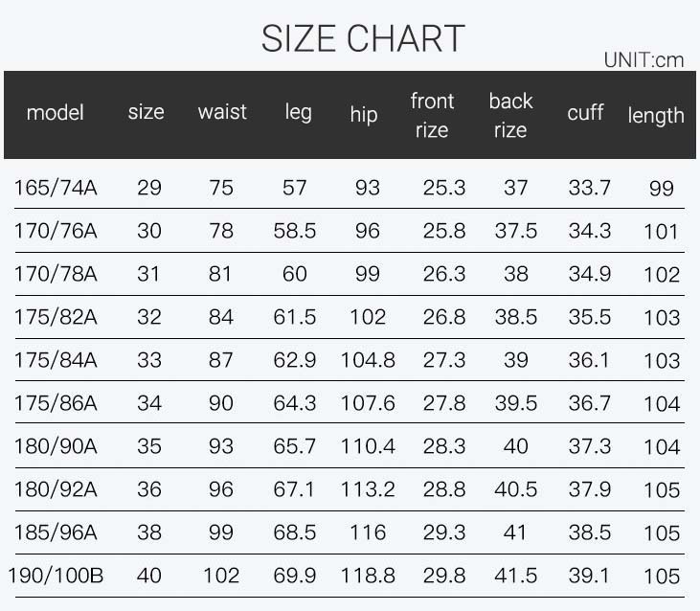700x611 pixels.
Task: Select the 175/82A model cell
Action: [56, 317]
